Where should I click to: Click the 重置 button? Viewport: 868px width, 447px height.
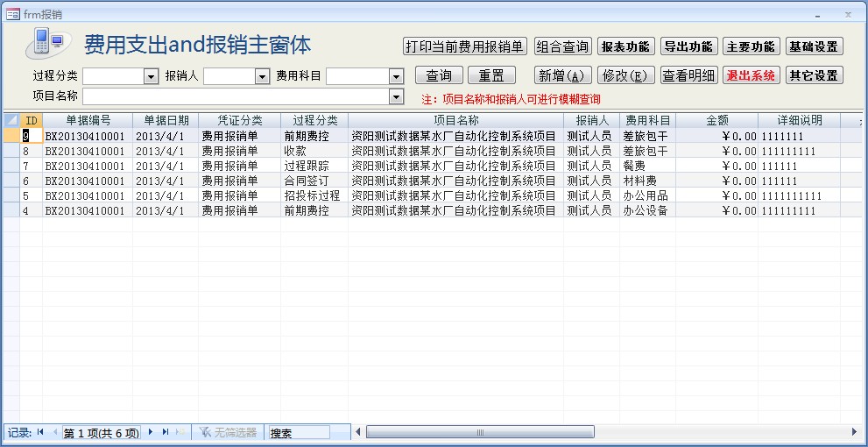tap(491, 75)
